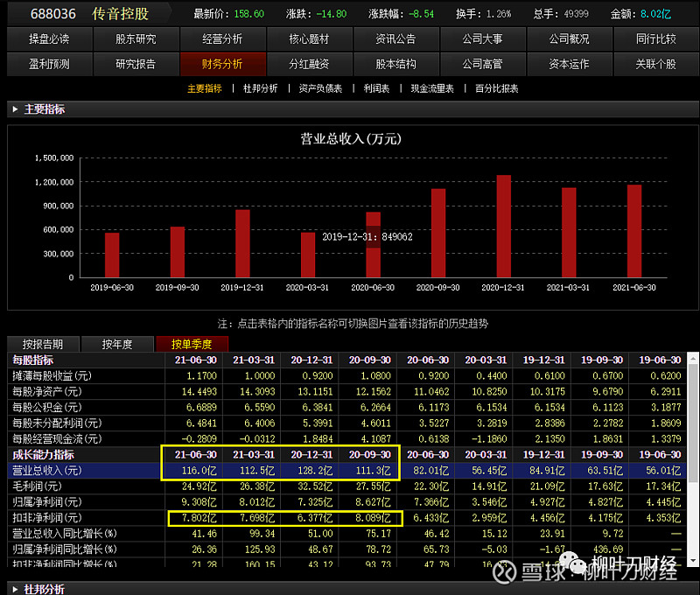This screenshot has width=700, height=595.
Task: Click the 主要指标 sub-navigation link
Action: click(x=205, y=88)
